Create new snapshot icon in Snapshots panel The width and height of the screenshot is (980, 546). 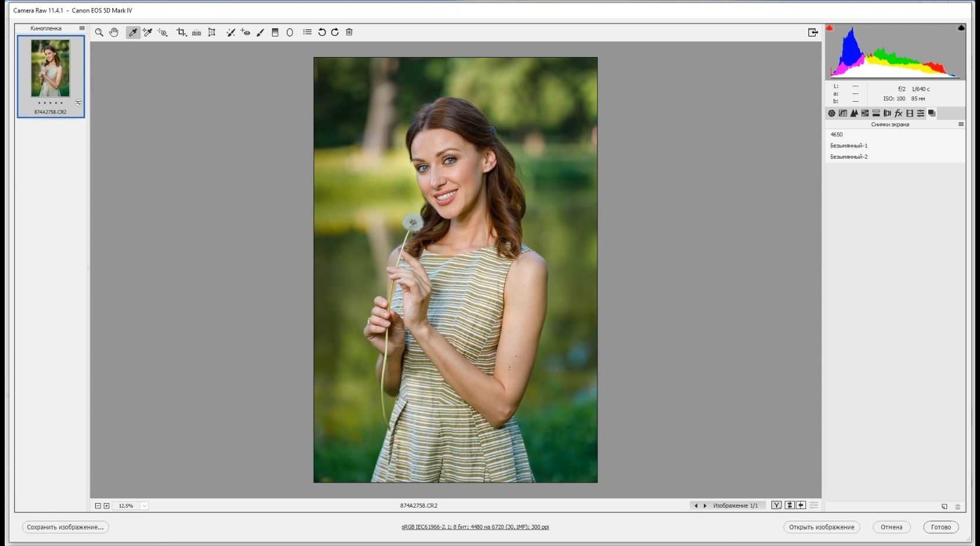point(945,506)
